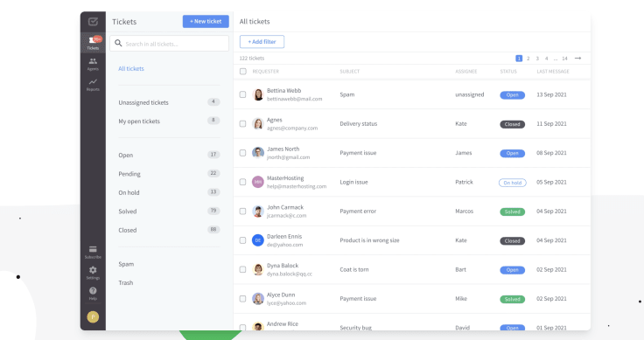Sort by the Requester column header
644x340 pixels.
click(266, 72)
